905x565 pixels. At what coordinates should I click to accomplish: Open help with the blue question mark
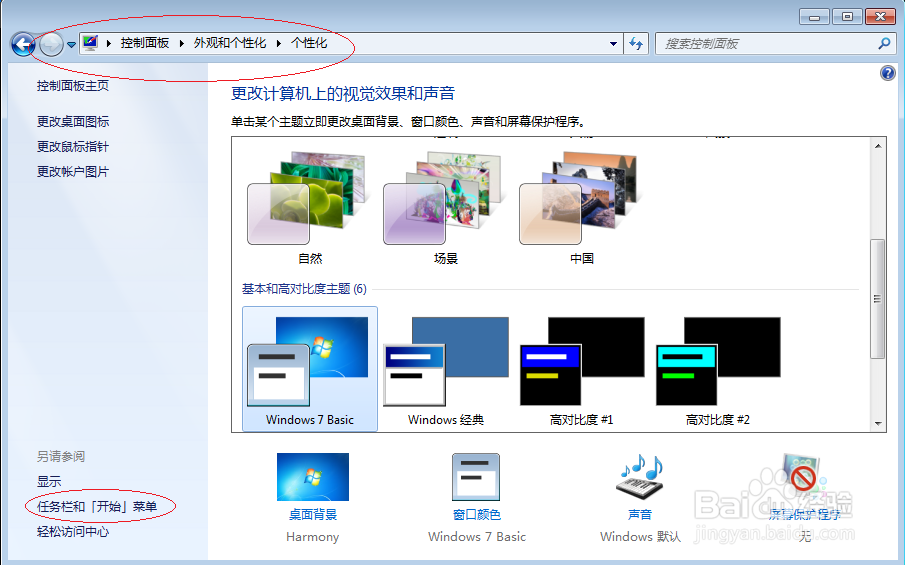tap(888, 73)
